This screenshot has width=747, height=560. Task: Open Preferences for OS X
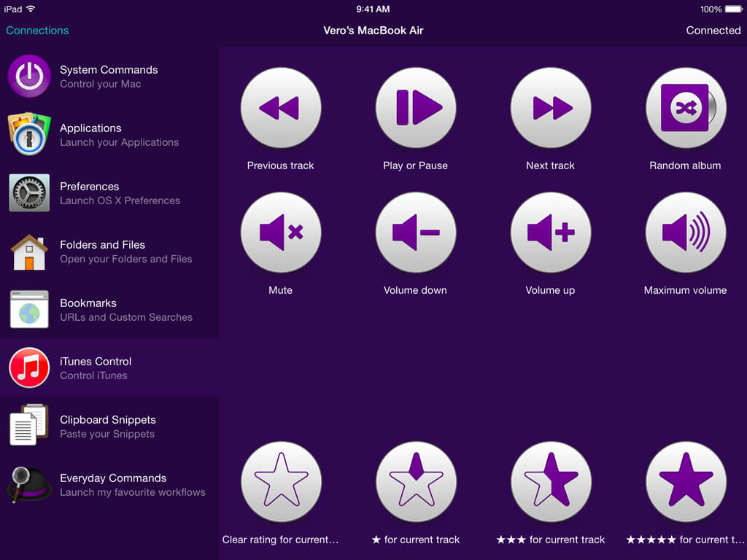coord(109,192)
